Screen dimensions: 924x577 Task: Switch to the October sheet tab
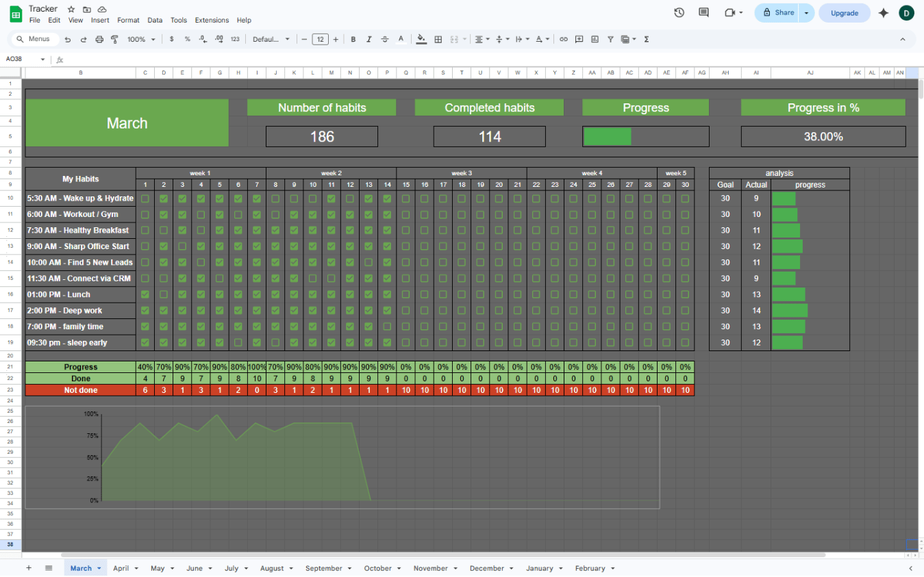(378, 568)
